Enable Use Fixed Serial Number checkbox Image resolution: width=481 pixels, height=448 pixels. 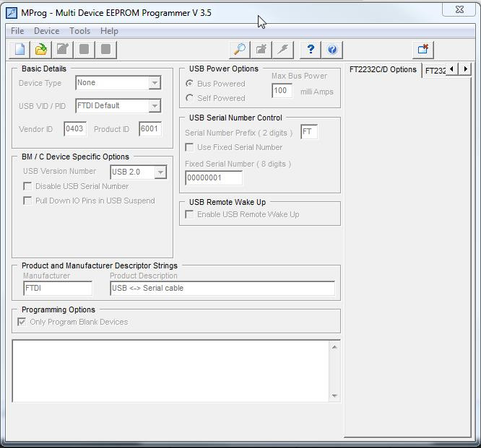click(190, 147)
